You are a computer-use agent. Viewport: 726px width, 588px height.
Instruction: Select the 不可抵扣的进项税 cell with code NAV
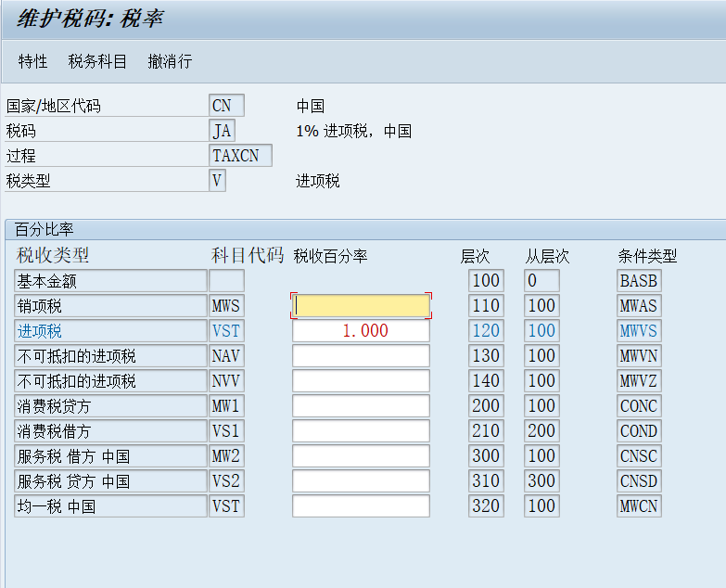(x=110, y=355)
